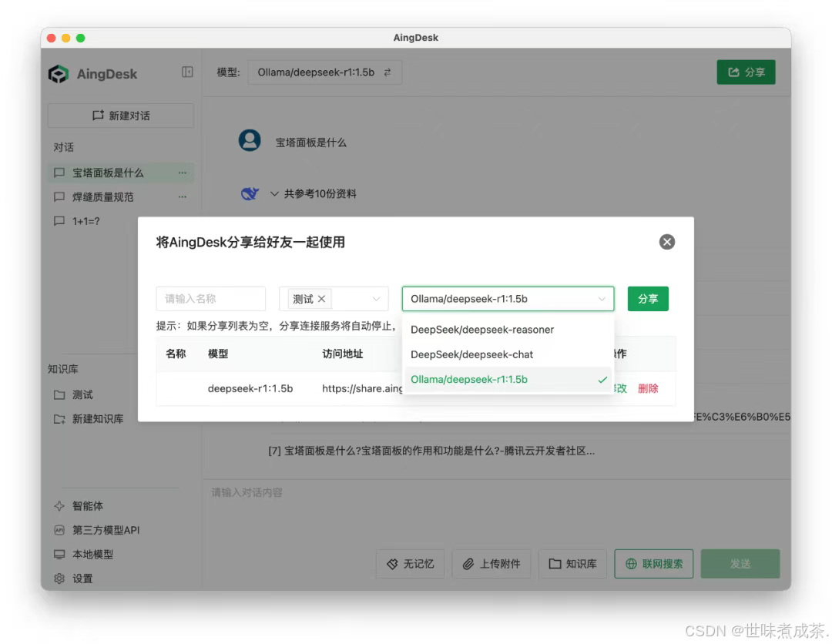This screenshot has width=832, height=644.
Task: Click the https://share.aing access address
Action: point(362,388)
